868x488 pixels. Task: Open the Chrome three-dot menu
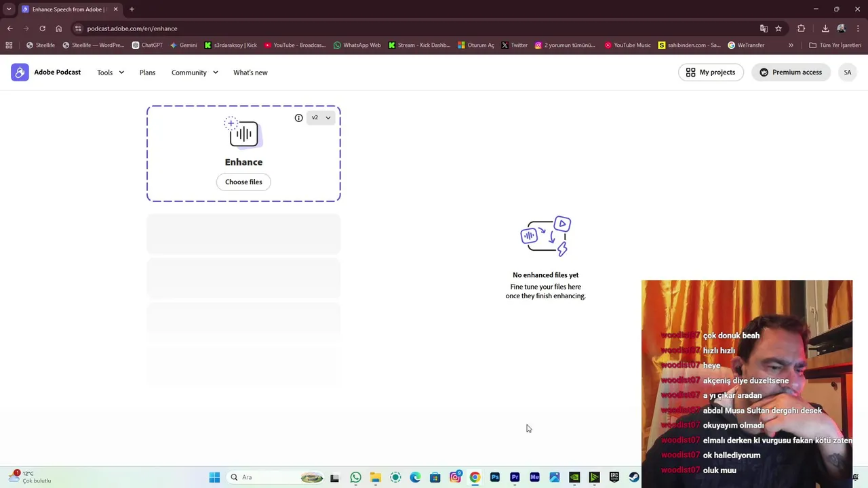859,28
